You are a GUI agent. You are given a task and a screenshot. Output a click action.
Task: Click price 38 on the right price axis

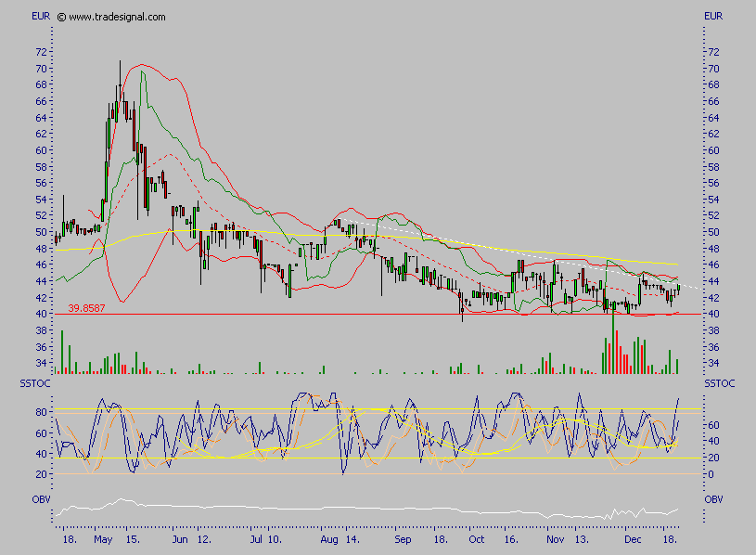pos(713,330)
